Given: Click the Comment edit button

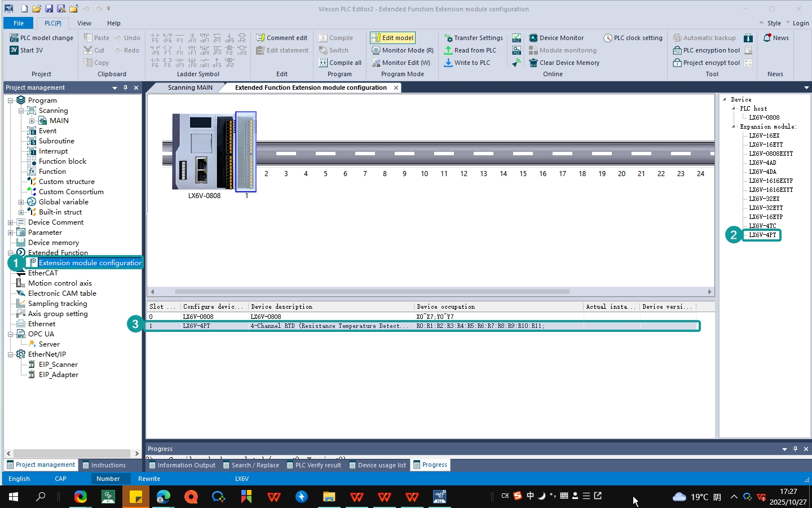Looking at the screenshot, I should [x=281, y=38].
